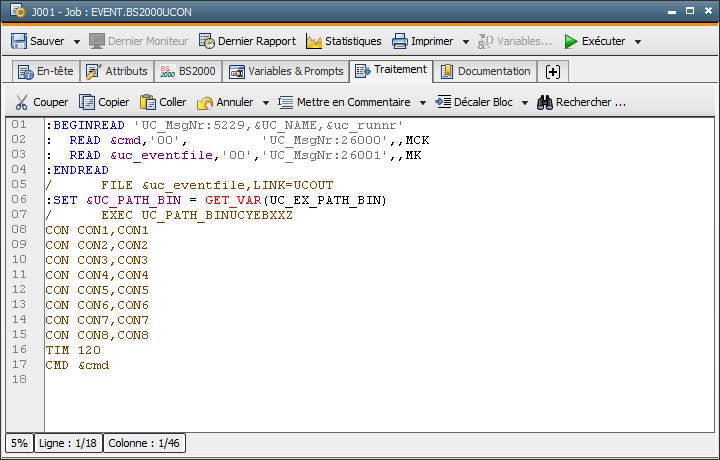Expand the Mettre en Commentaire dropdown arrow
This screenshot has height=460, width=720.
click(x=423, y=103)
